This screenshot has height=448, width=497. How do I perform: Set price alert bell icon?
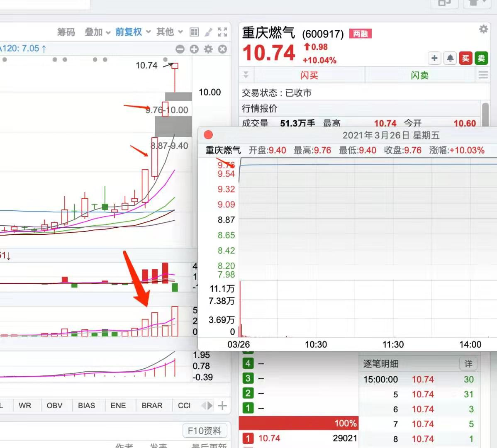(x=450, y=58)
